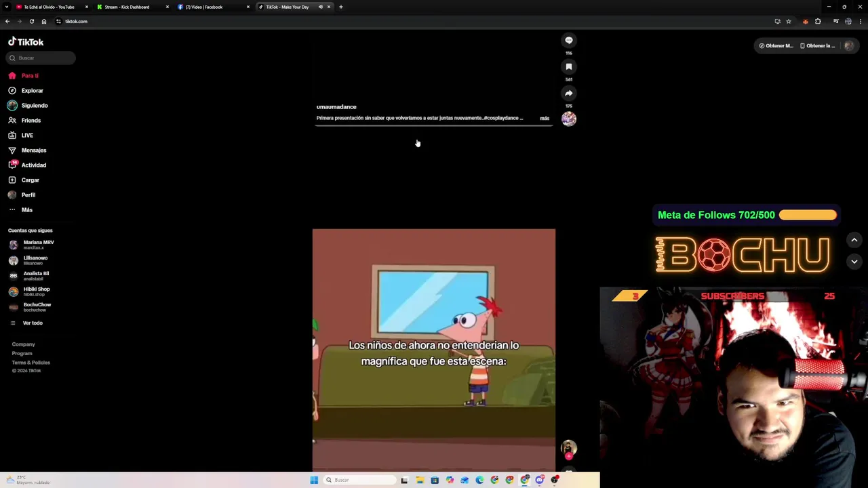Go to Explorar in the sidebar

[32, 90]
